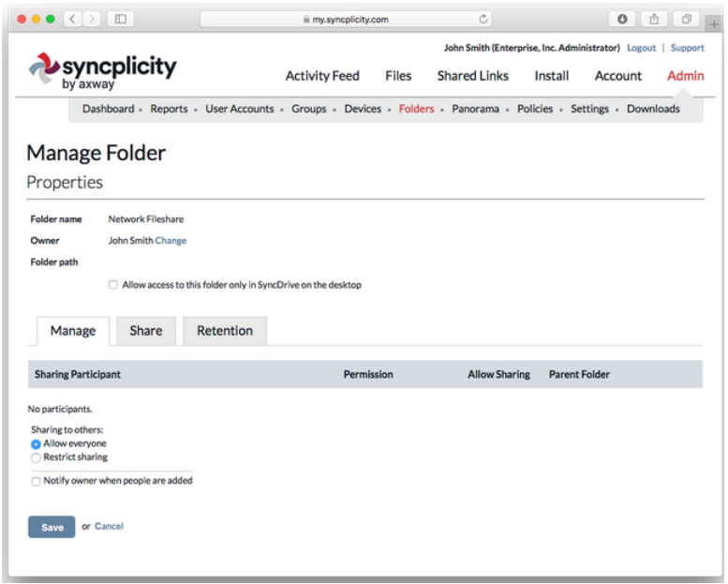Go to Files in main navigation
The image size is (728, 584).
tap(398, 76)
